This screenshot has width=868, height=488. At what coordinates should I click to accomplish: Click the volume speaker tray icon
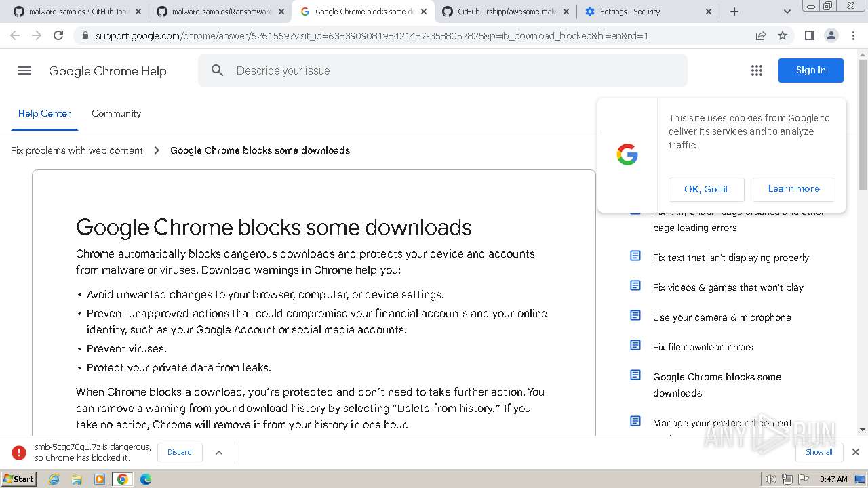pyautogui.click(x=771, y=479)
